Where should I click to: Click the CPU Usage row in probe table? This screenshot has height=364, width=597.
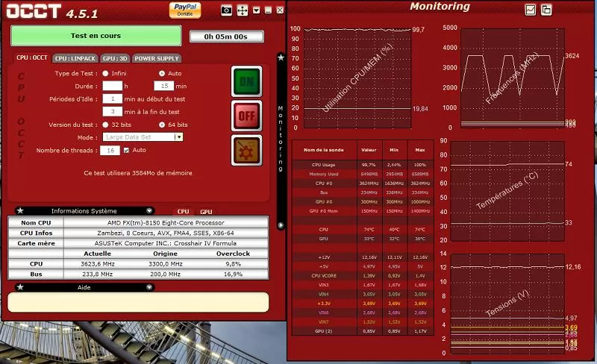point(363,165)
